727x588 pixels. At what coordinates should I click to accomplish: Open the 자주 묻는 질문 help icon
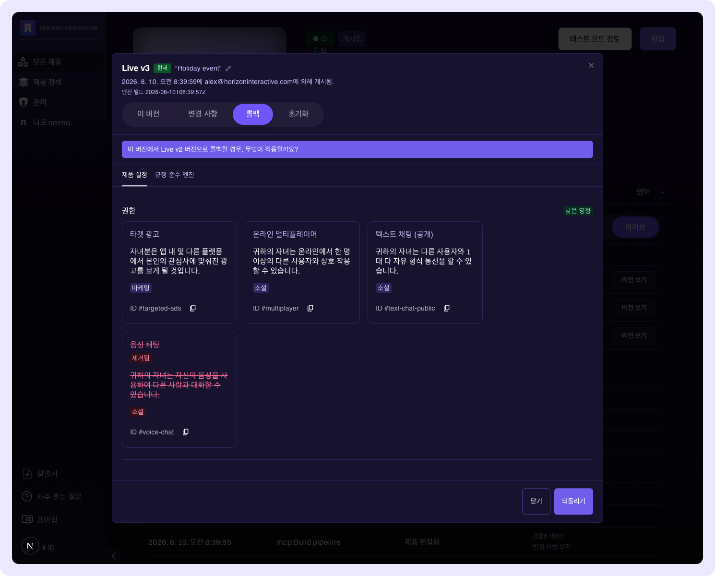[27, 496]
